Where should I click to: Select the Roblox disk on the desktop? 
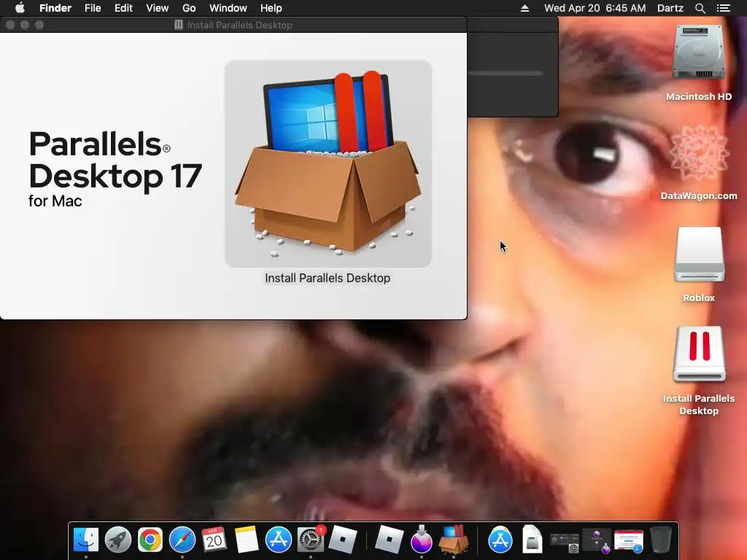point(699,254)
